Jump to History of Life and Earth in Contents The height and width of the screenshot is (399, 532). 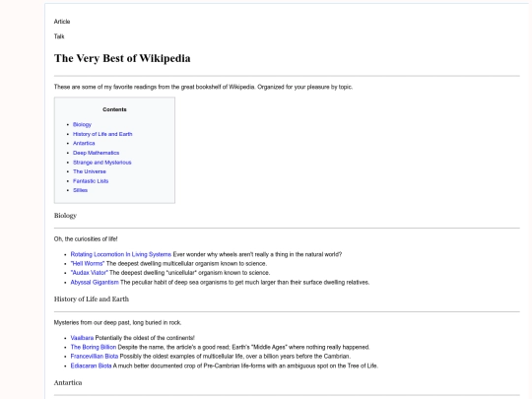(x=102, y=134)
